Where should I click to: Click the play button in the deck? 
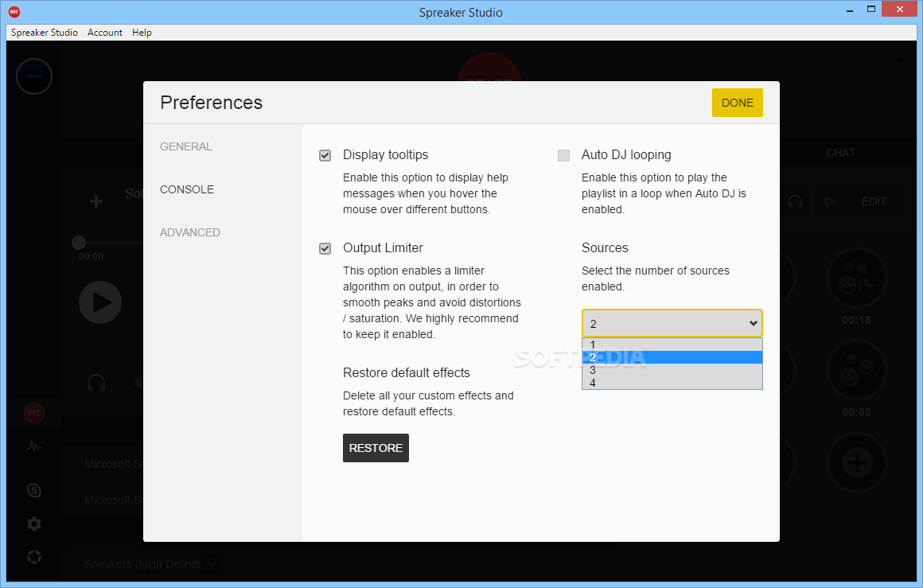(100, 302)
